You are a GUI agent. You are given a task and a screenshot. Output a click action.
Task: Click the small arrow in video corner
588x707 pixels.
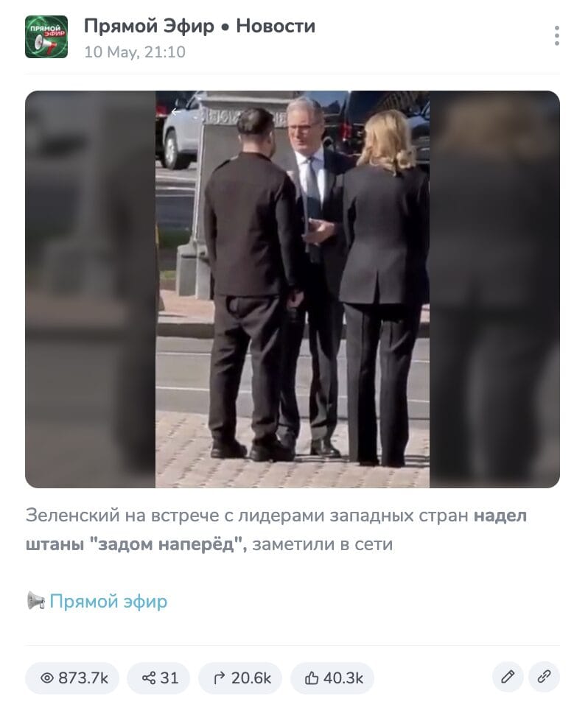click(175, 112)
